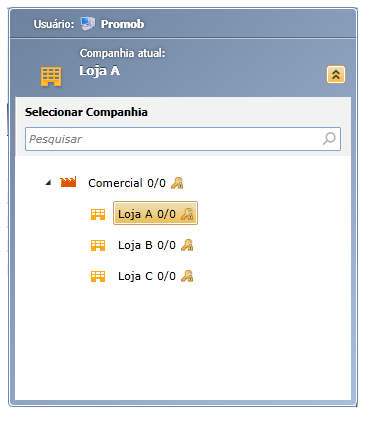
Task: Click the key icon next to Loja C
Action: [x=187, y=276]
